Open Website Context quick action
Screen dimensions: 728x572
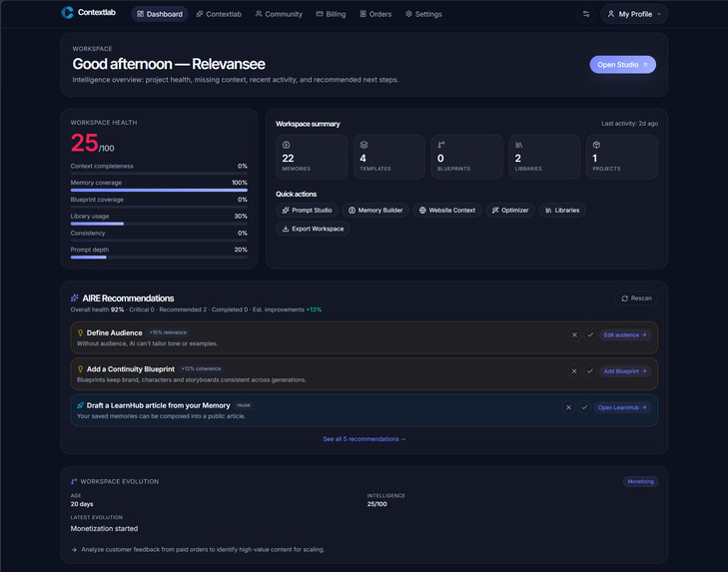coord(447,211)
